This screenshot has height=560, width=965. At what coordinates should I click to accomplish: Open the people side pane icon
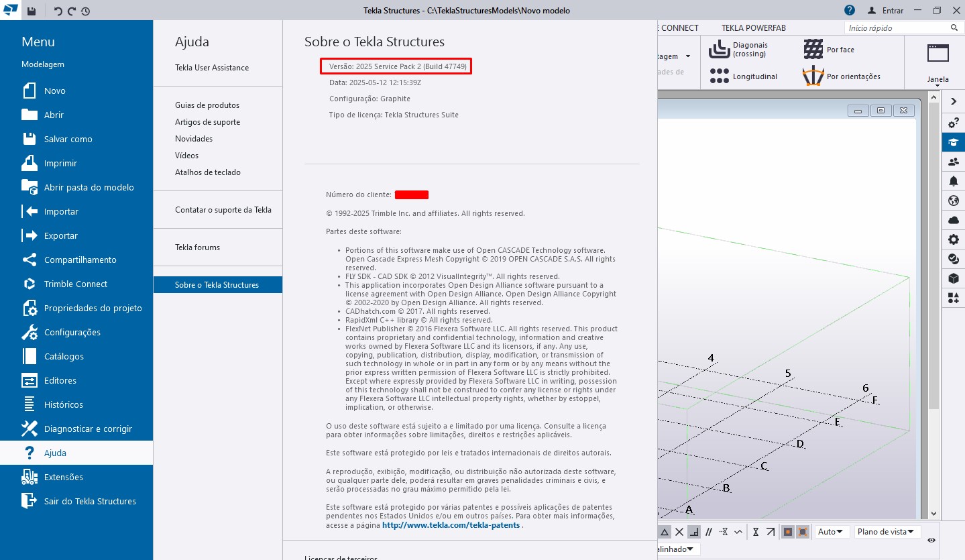click(954, 162)
